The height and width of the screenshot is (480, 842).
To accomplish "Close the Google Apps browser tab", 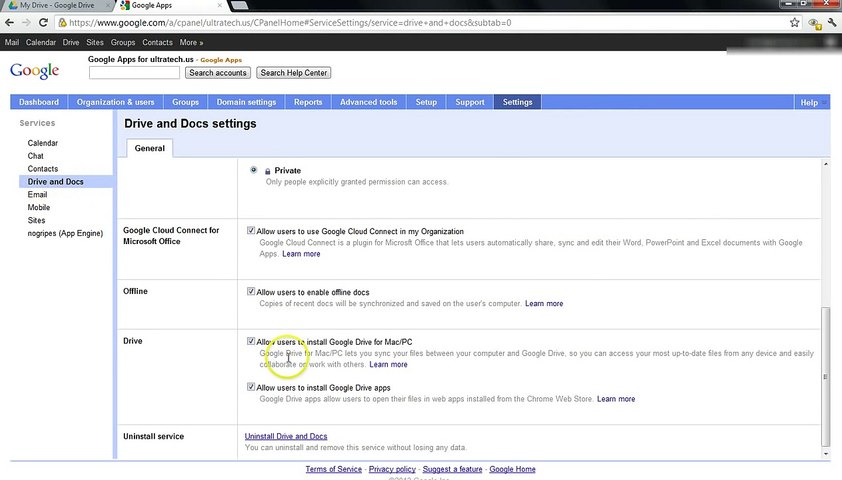I will pos(219,5).
